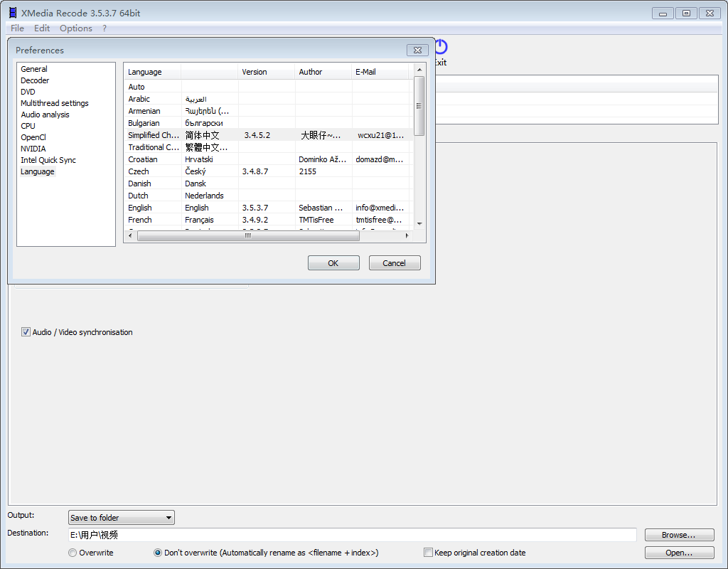Click the Destination path input field
The image size is (728, 569).
(x=352, y=535)
